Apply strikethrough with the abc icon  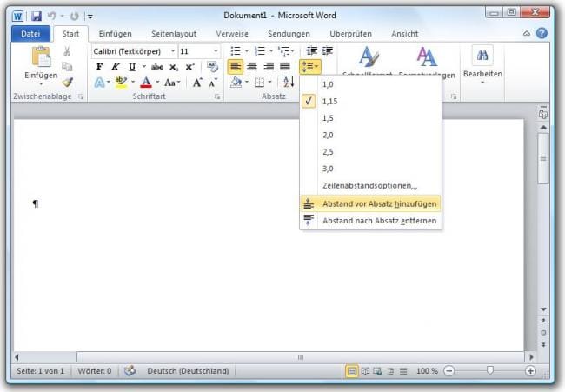click(x=156, y=67)
